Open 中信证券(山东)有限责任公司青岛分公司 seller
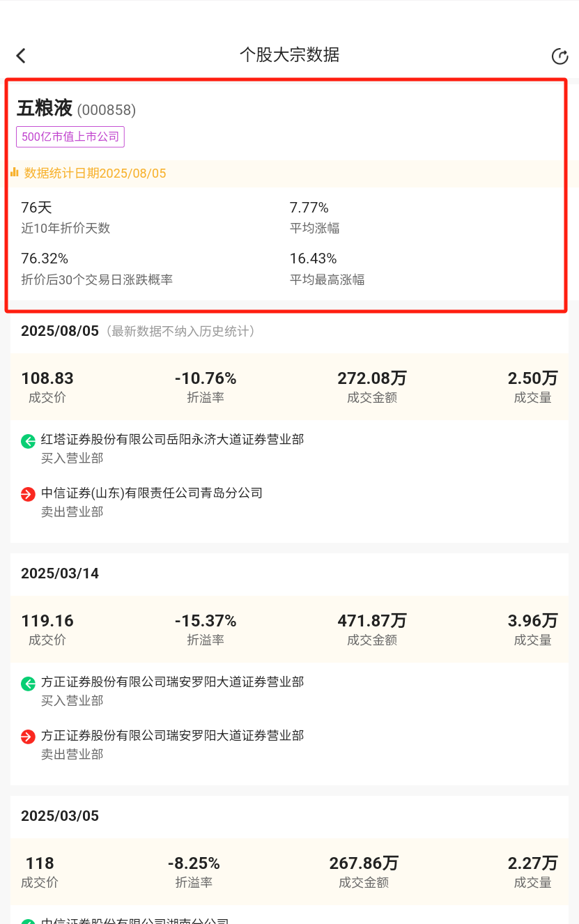579x924 pixels. pos(152,493)
